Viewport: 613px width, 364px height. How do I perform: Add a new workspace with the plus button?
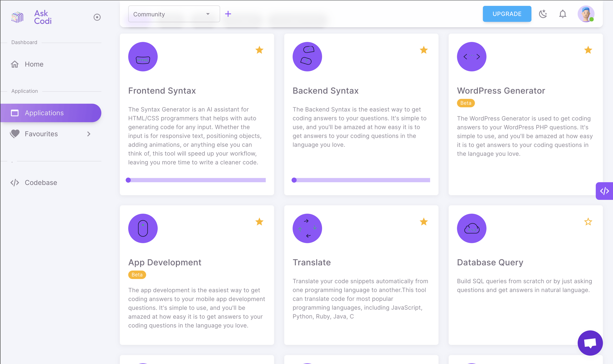pos(228,14)
